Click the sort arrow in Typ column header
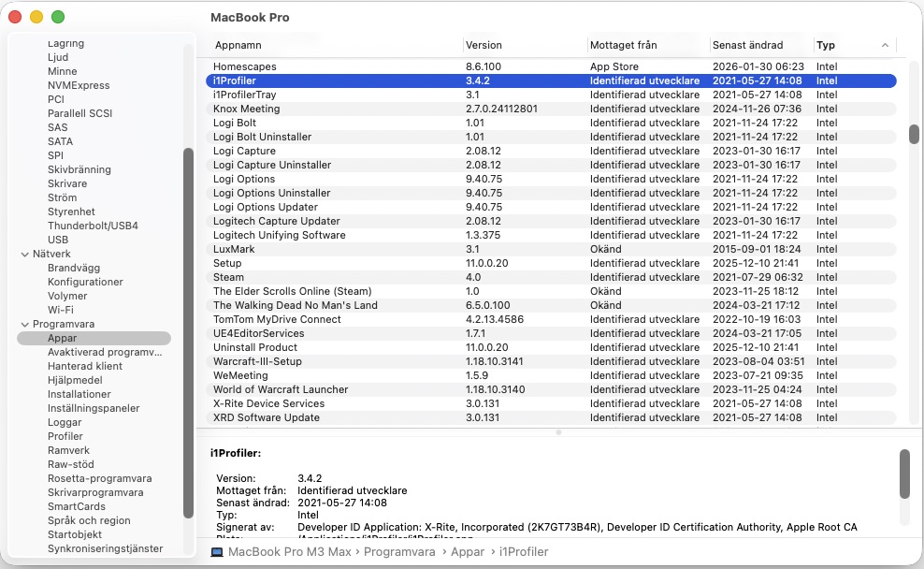The height and width of the screenshot is (569, 924). (x=885, y=45)
